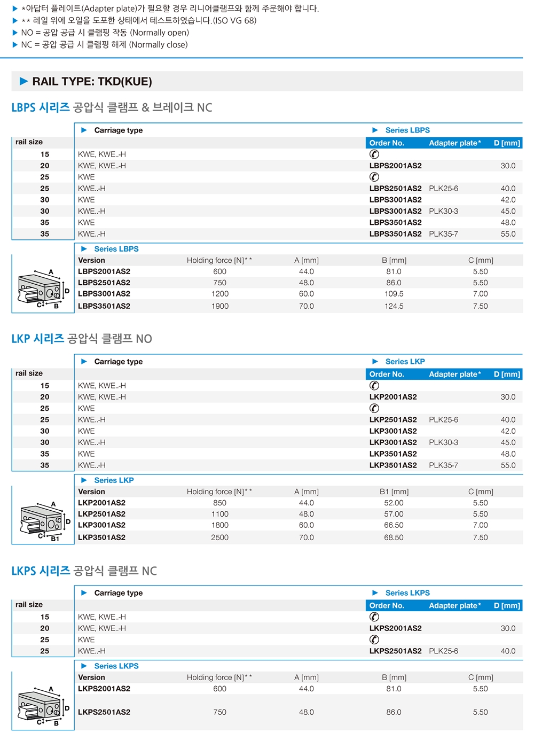Open the clamp dimension diagram beside the LBPS version table
This screenshot has height=756, width=534.
[x=44, y=289]
